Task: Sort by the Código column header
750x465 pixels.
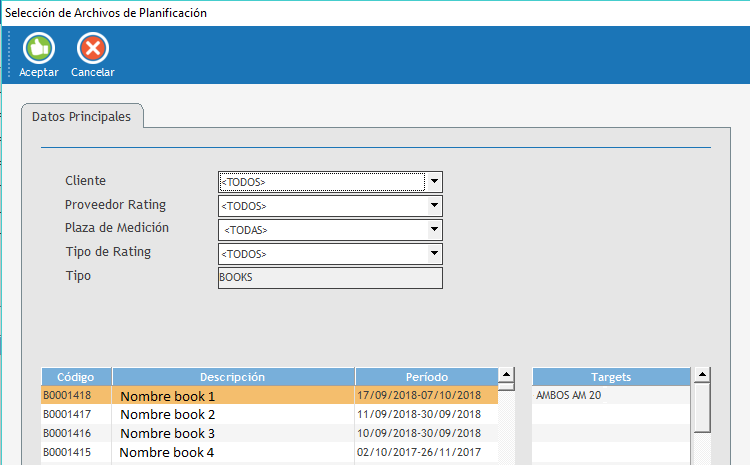Action: point(76,377)
